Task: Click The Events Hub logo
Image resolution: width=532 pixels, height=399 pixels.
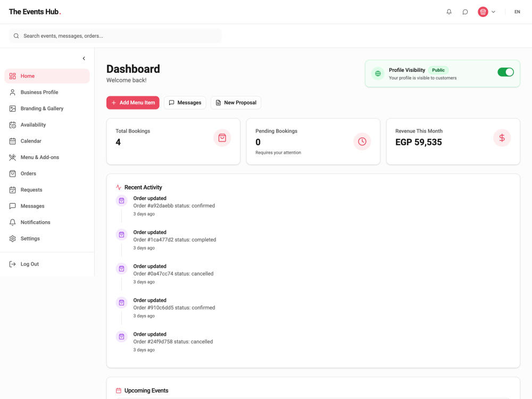Action: coord(35,12)
